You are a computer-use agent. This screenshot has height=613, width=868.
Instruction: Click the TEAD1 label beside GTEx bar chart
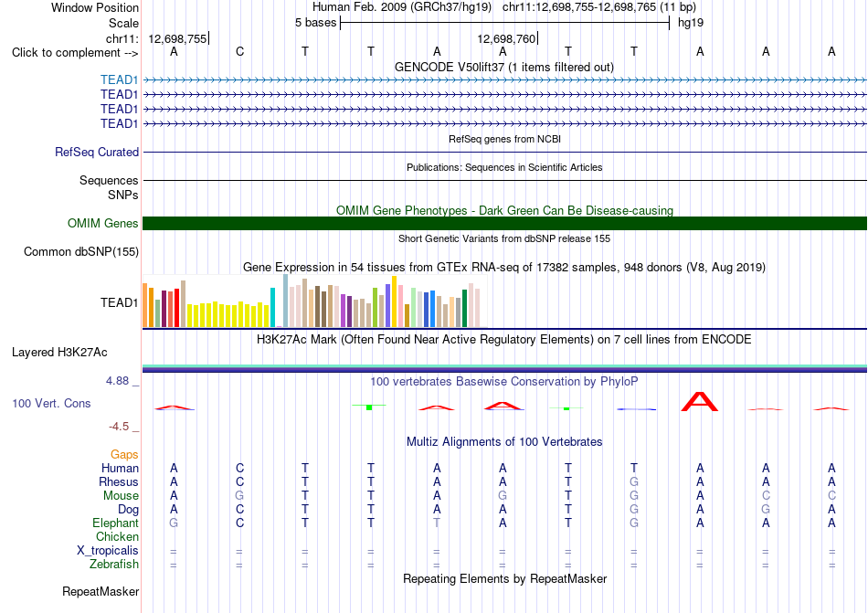coord(119,302)
